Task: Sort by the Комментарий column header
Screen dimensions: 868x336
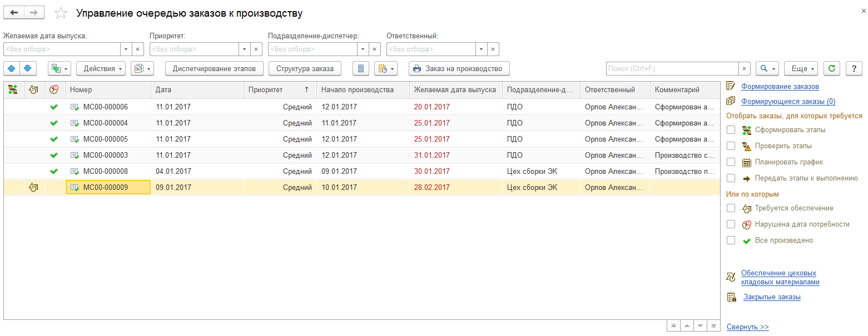Action: pyautogui.click(x=685, y=89)
